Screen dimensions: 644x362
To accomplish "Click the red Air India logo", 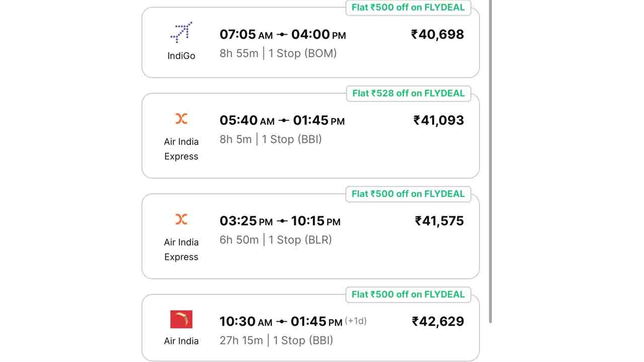I will [x=181, y=319].
